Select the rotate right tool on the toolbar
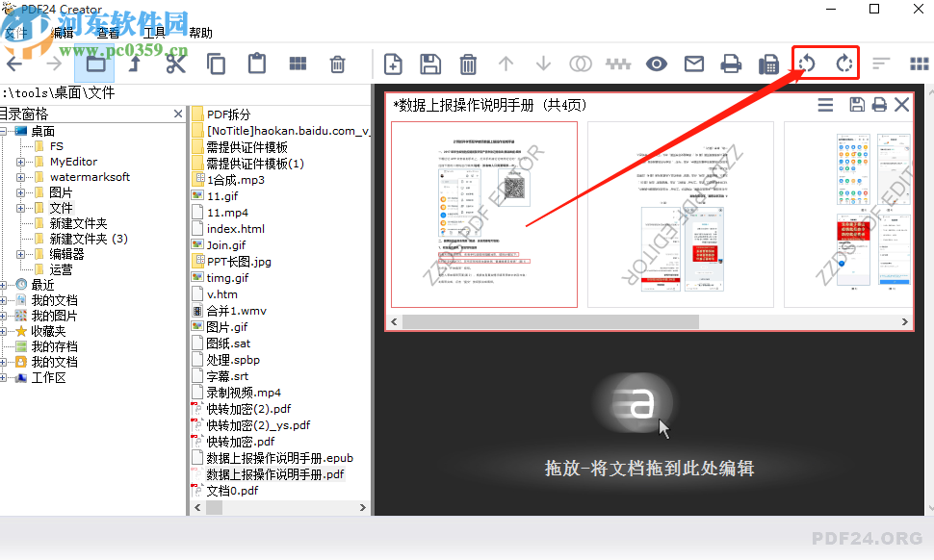Screen dimensions: 934x560 pyautogui.click(x=845, y=64)
